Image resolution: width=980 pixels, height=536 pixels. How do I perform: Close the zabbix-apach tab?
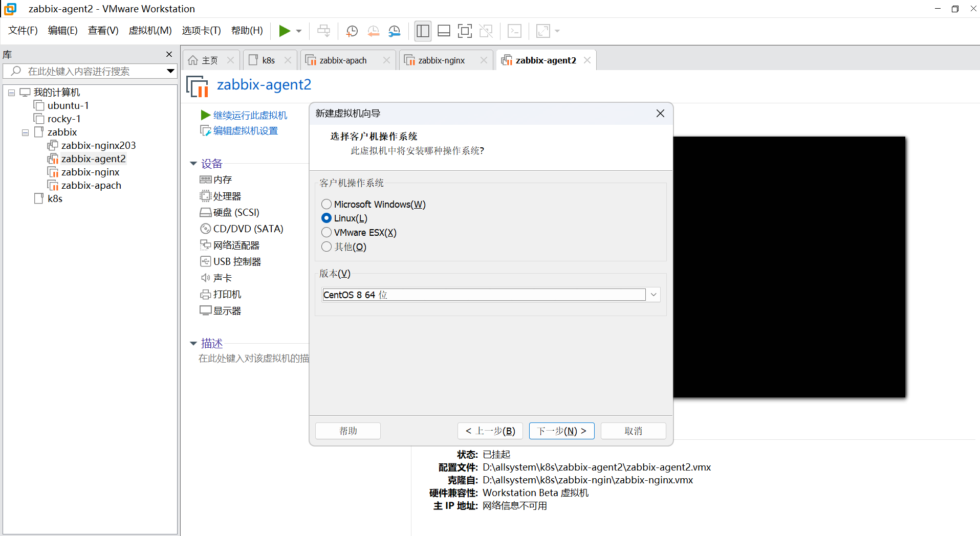click(386, 60)
